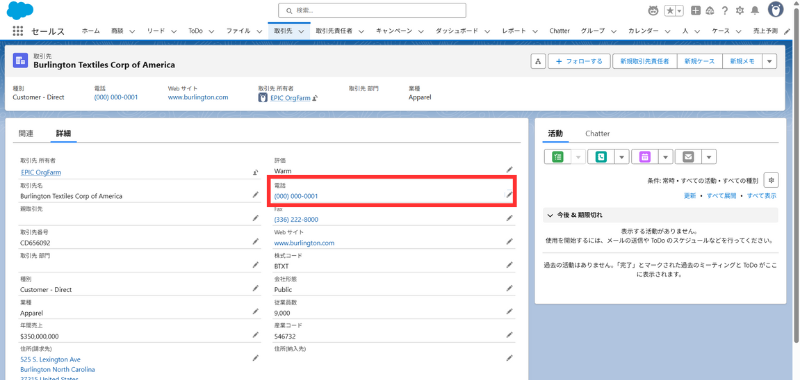
Task: Switch to the 詳細 tab
Action: click(63, 134)
